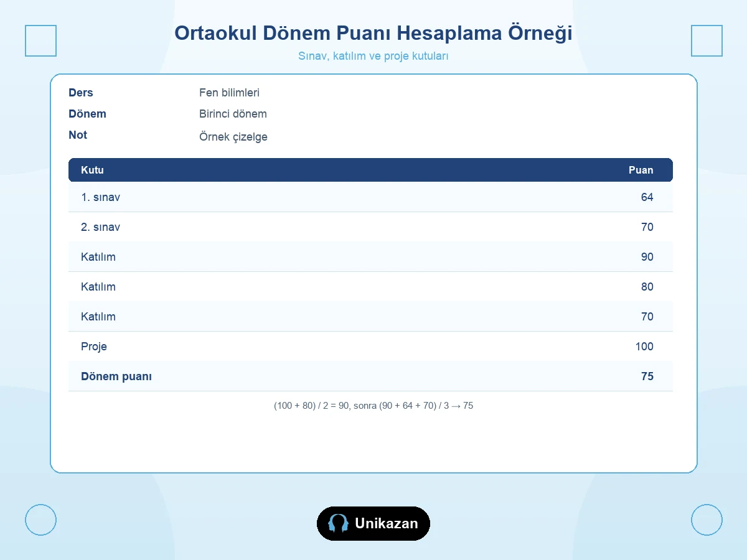Click the score 70 for 2. sınav
The image size is (747, 560).
647,227
